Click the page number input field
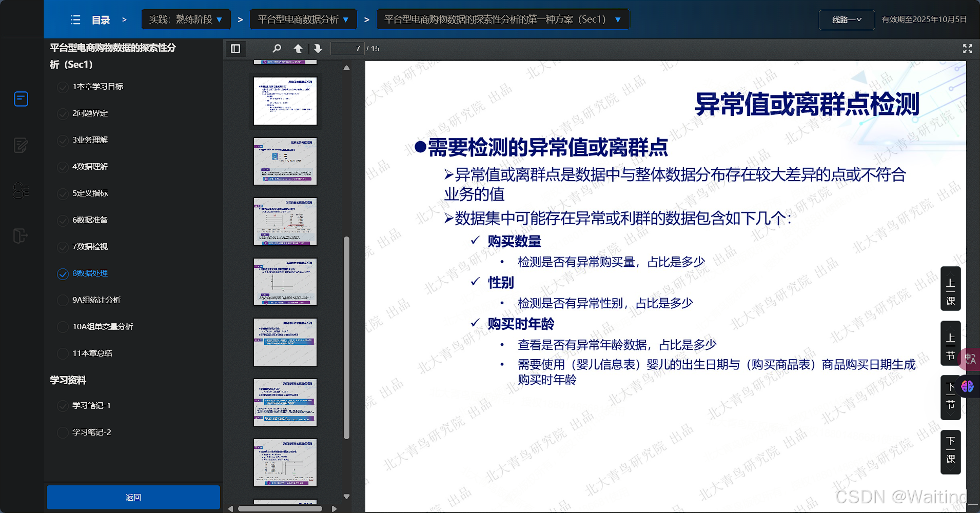Image resolution: width=980 pixels, height=513 pixels. [347, 49]
